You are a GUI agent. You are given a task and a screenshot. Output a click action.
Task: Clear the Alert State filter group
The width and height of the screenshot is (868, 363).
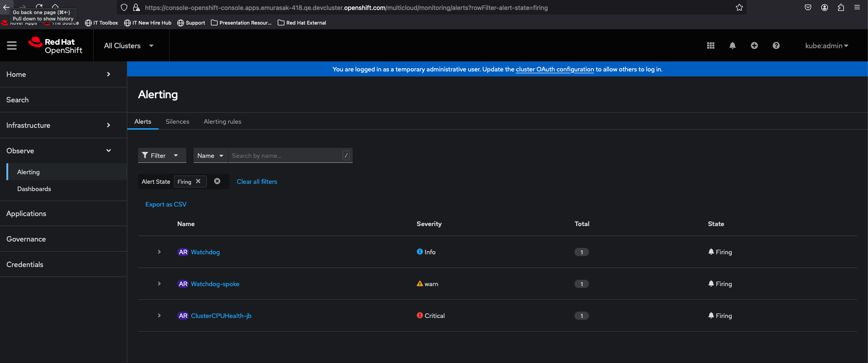click(x=217, y=181)
